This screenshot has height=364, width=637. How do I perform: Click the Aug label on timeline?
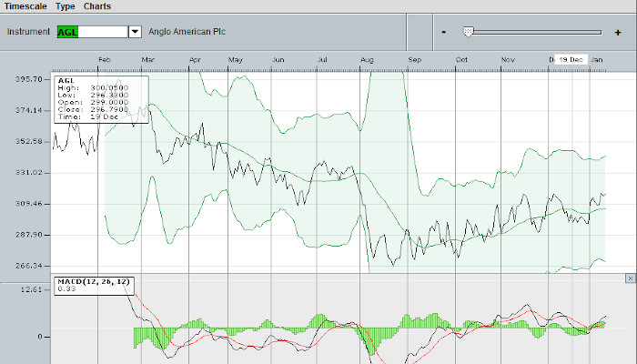click(x=368, y=60)
